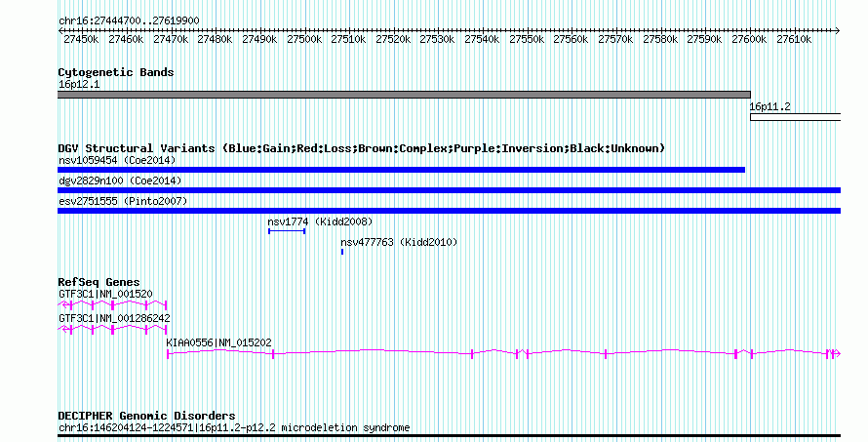The width and height of the screenshot is (868, 442).
Task: Select the dgv2829n100 (Coe2014) variant label
Action: pos(120,181)
